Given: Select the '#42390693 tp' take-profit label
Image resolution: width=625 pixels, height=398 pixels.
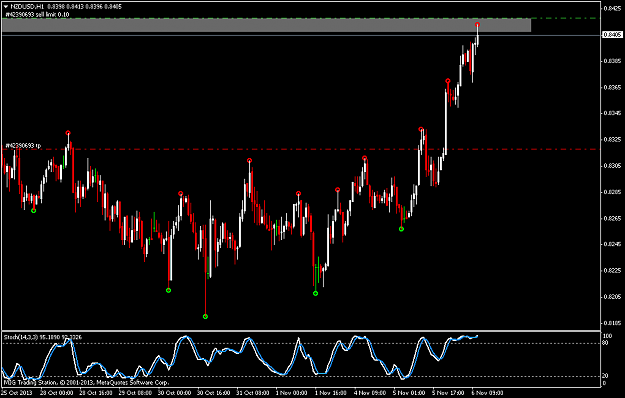Looking at the screenshot, I should (x=23, y=146).
